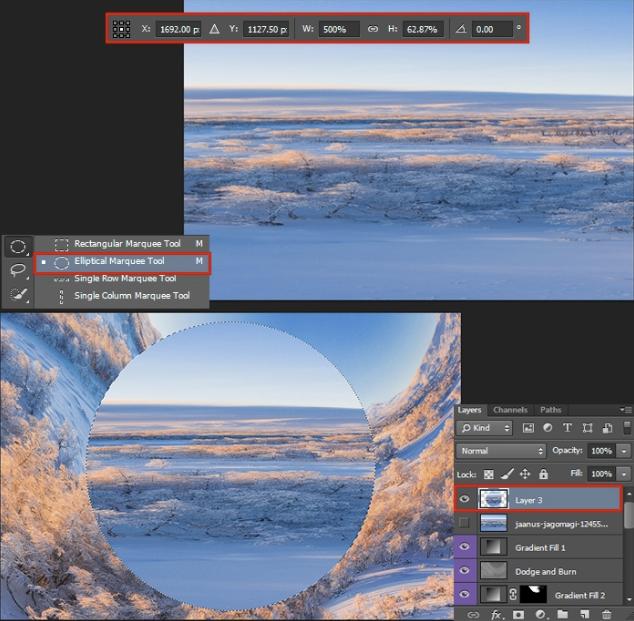This screenshot has height=621, width=634.
Task: Click the Gradient Fill 2 gradient thumbnail
Action: 493,594
